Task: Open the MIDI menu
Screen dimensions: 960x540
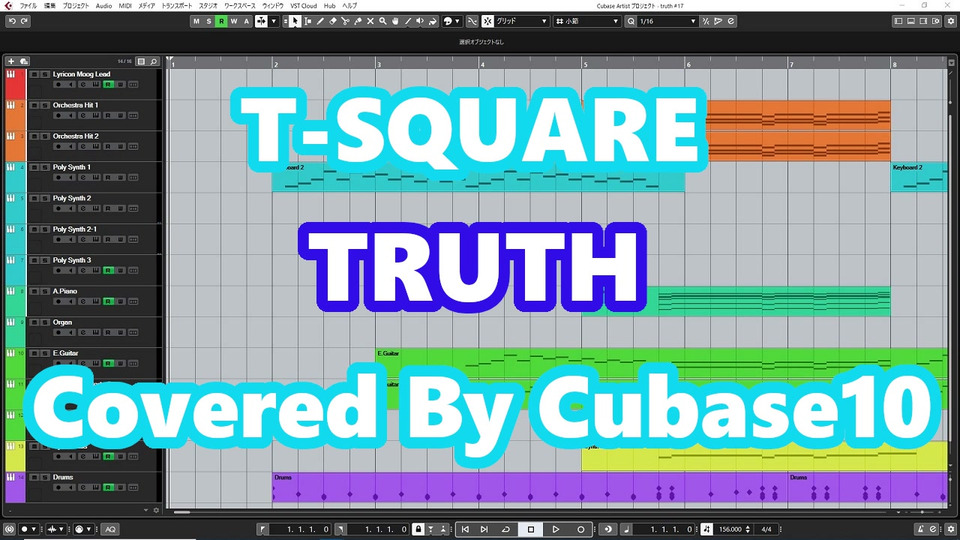Action: (125, 6)
